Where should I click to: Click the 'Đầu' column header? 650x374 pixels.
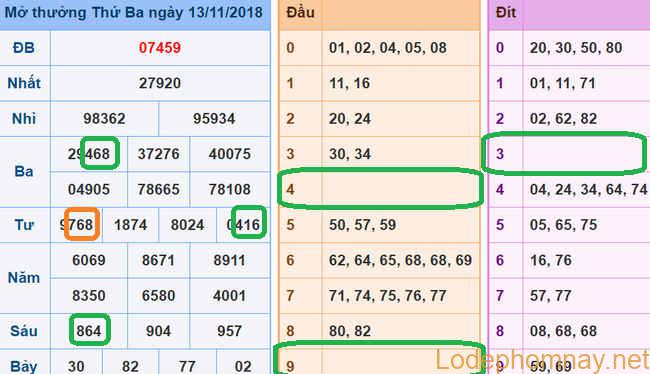300,12
